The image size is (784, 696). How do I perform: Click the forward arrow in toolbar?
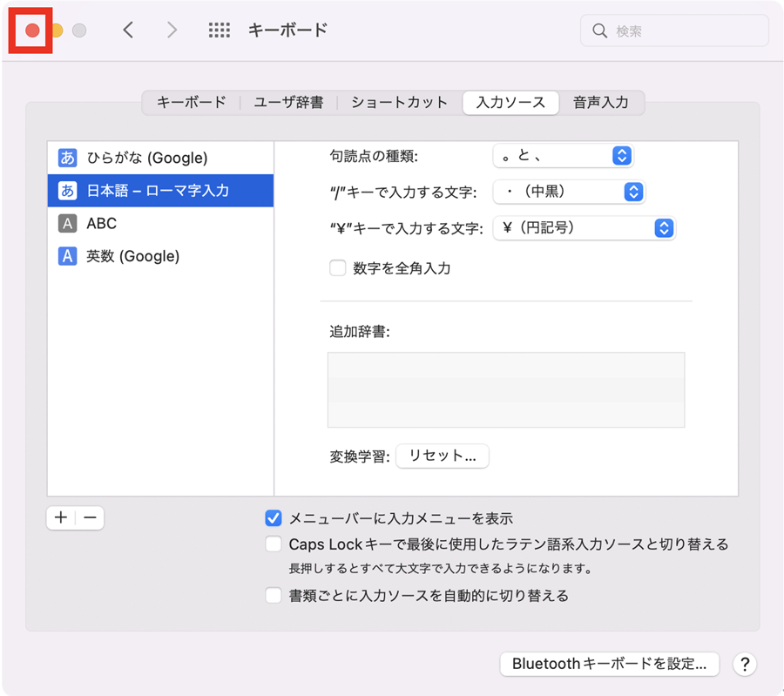click(x=172, y=30)
